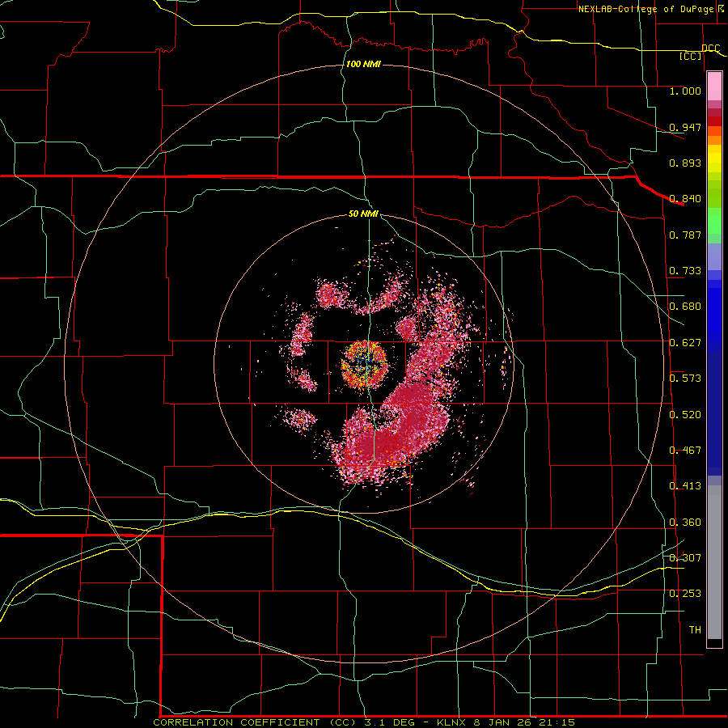
Task: Click the 0.733 scale value
Action: click(685, 271)
